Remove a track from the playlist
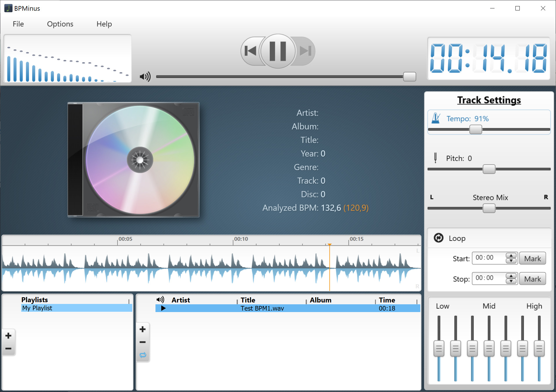This screenshot has width=556, height=392. [142, 342]
